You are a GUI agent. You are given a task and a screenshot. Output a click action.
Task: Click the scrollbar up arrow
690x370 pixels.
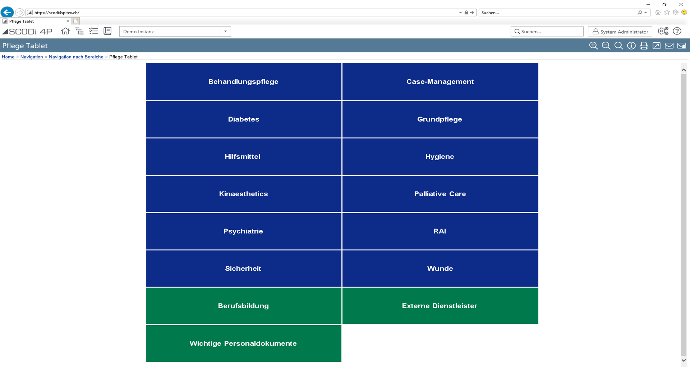[x=683, y=70]
